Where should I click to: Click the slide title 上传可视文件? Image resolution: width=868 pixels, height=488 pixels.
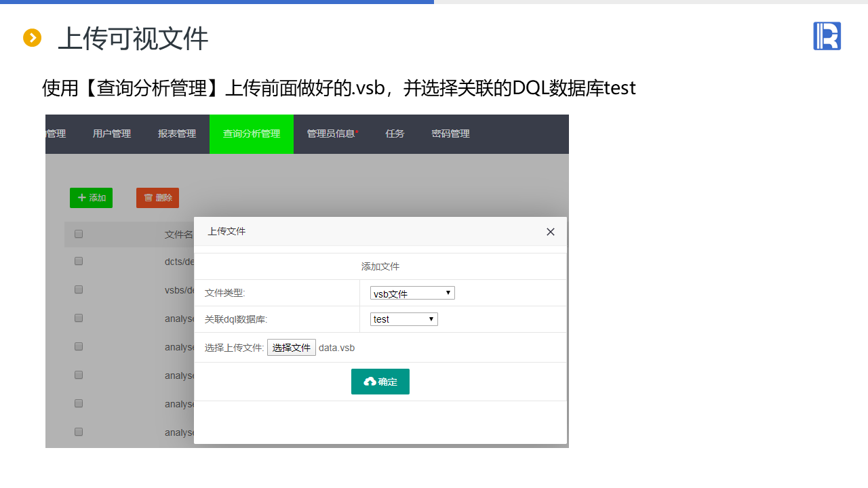[133, 39]
